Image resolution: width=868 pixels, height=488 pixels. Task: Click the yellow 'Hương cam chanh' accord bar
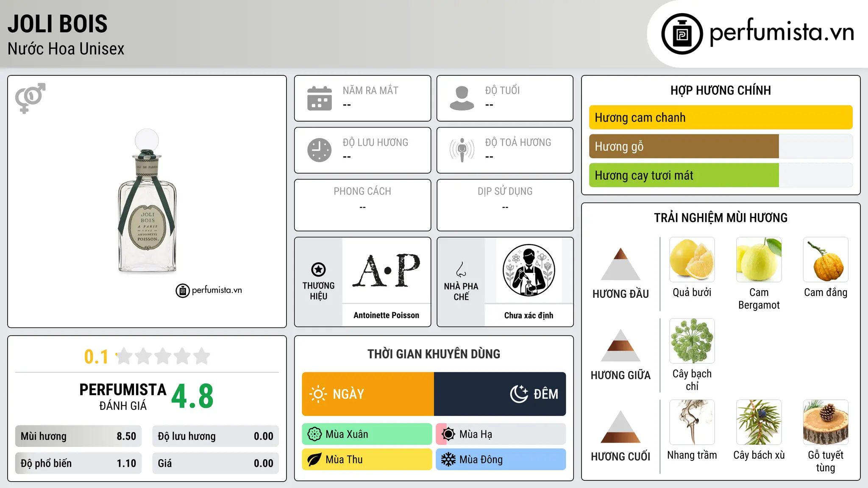721,117
